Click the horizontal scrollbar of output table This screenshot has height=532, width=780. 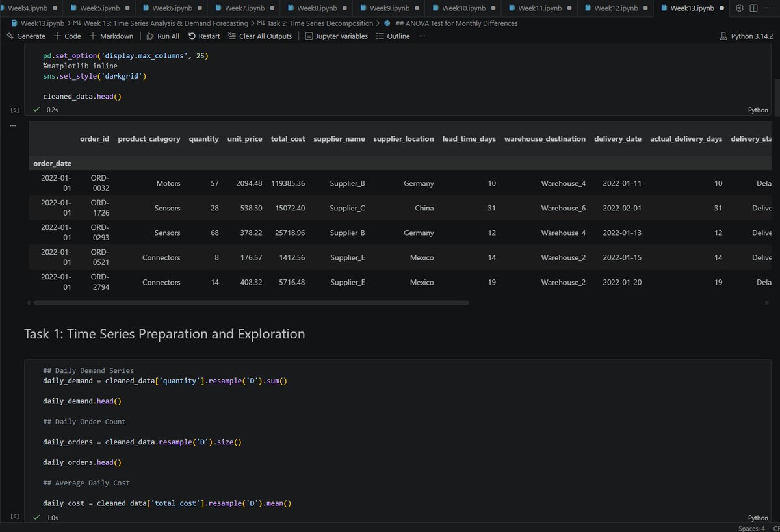[251, 303]
